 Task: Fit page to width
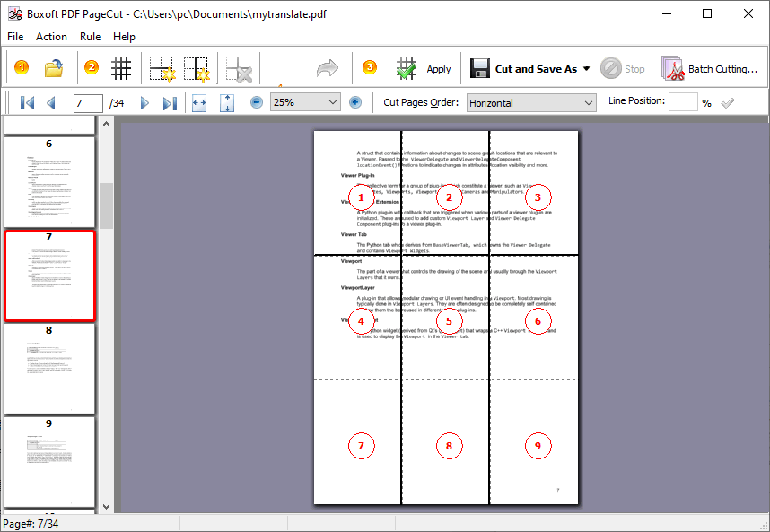coord(199,103)
